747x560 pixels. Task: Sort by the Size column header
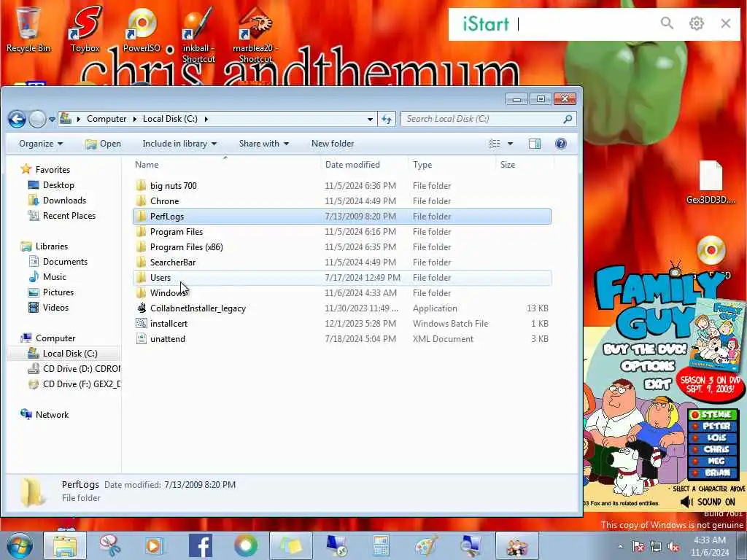(524, 164)
